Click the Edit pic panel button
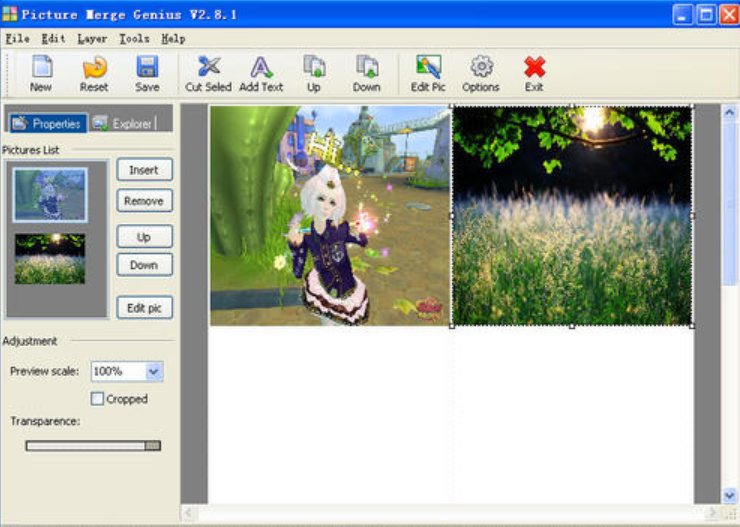The width and height of the screenshot is (740, 527). 144,308
